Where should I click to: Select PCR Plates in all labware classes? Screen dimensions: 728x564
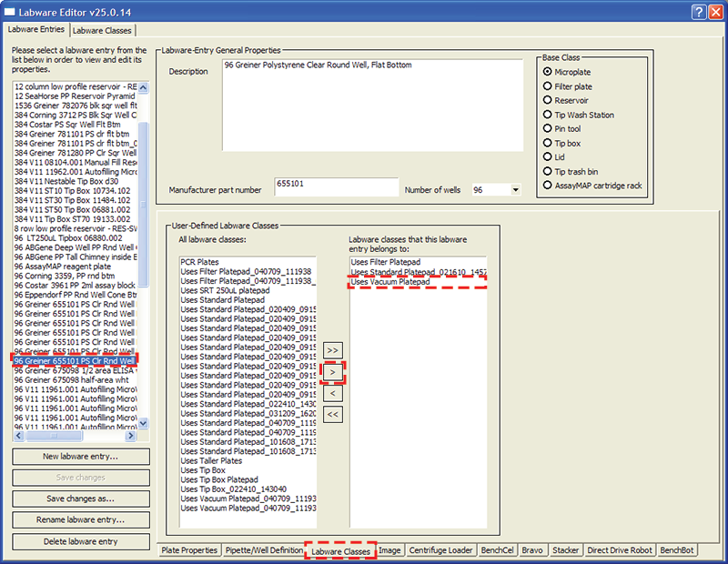[202, 261]
